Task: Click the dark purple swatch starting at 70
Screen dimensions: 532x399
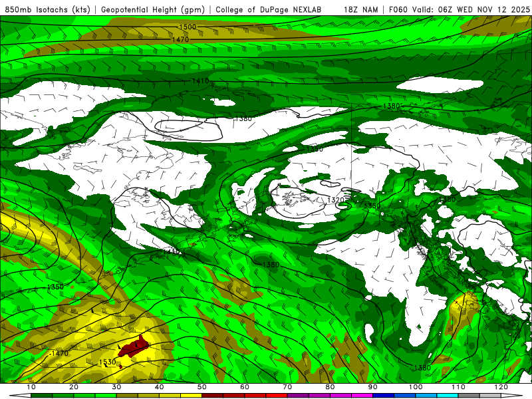Action: coord(298,396)
